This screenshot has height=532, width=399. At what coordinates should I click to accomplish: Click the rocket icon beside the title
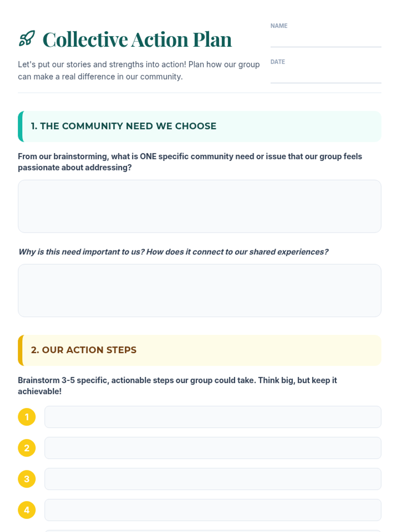(27, 38)
